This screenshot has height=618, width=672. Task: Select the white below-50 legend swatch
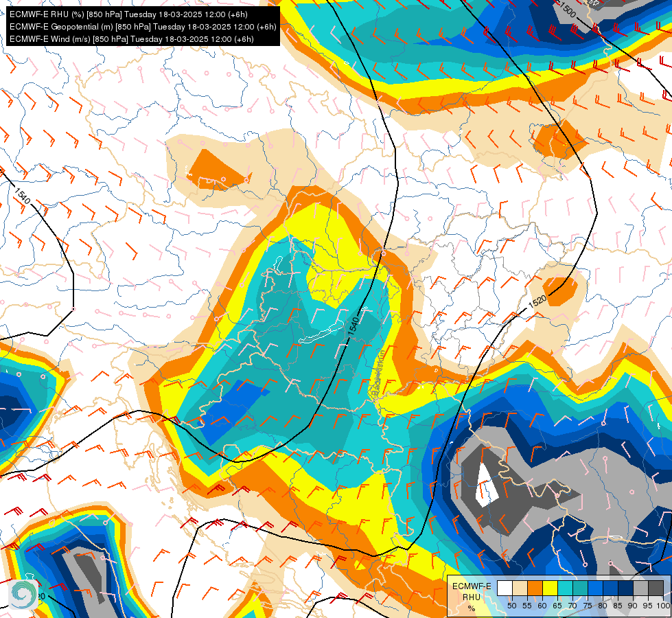(505, 588)
